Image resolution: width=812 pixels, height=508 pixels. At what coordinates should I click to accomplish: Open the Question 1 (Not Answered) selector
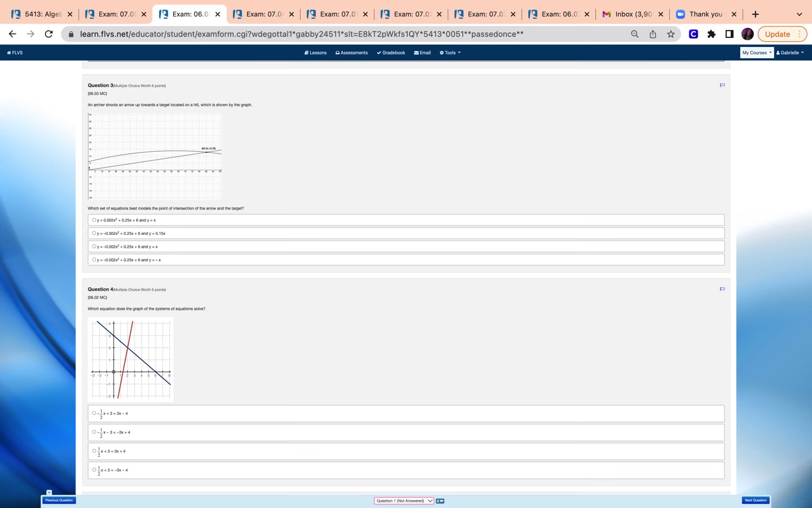(x=404, y=501)
